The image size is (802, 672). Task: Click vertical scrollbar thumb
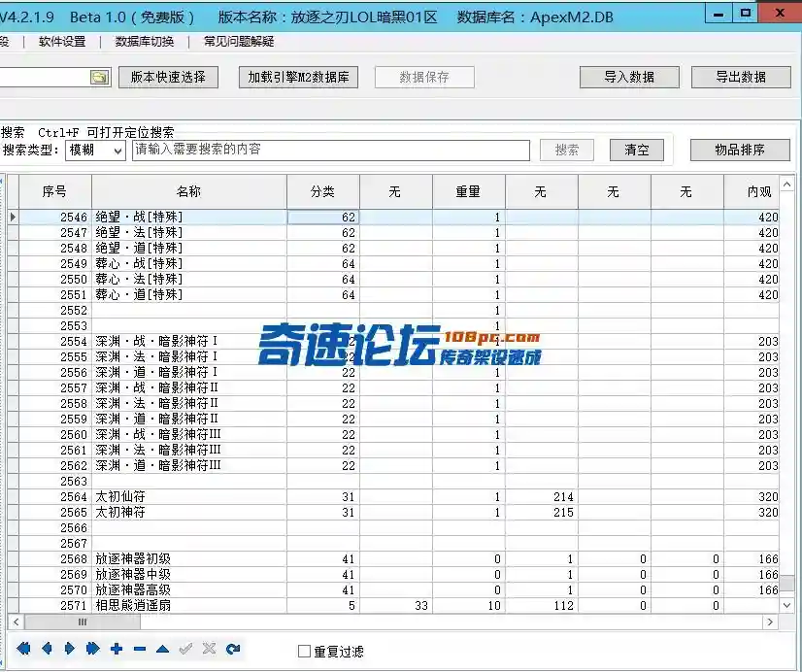click(x=786, y=583)
